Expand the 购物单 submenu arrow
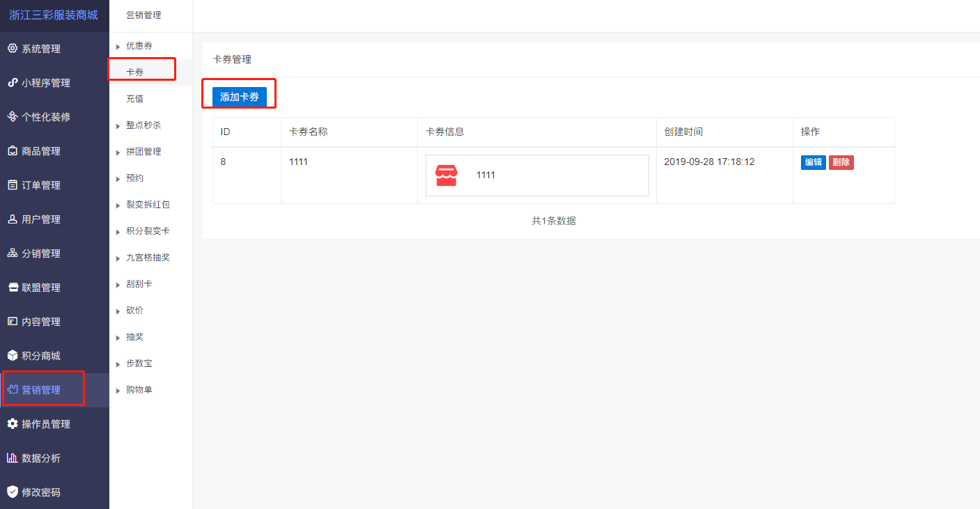The width and height of the screenshot is (980, 509). click(118, 391)
